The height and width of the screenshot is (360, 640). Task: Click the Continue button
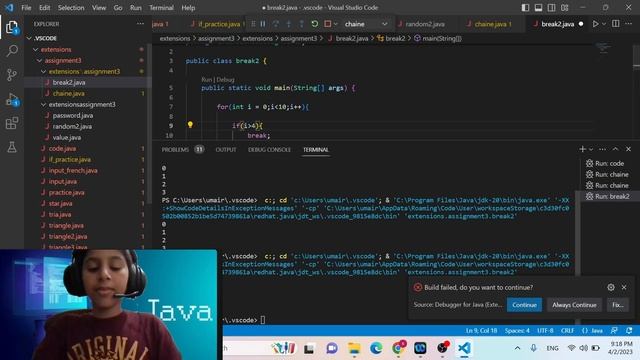[524, 305]
